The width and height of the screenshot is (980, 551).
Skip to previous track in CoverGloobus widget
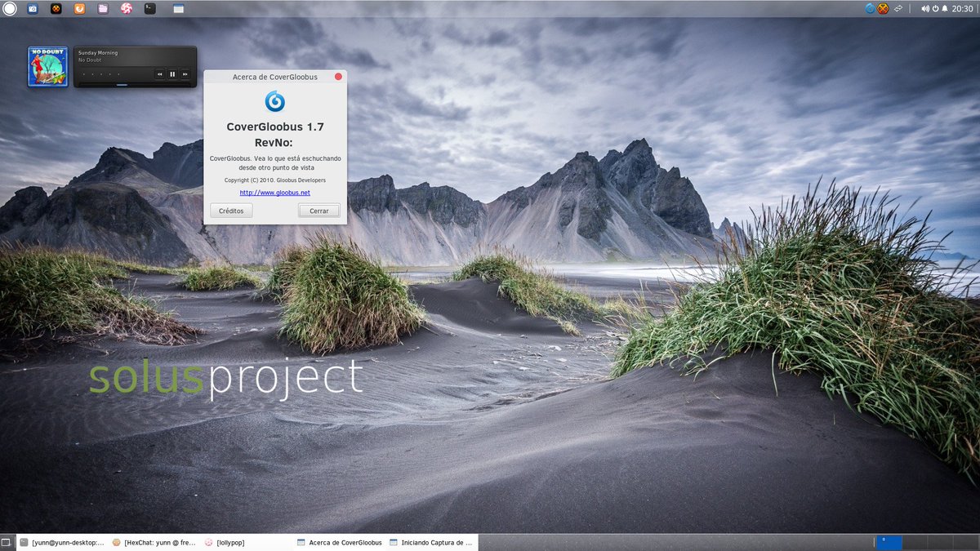pyautogui.click(x=160, y=74)
